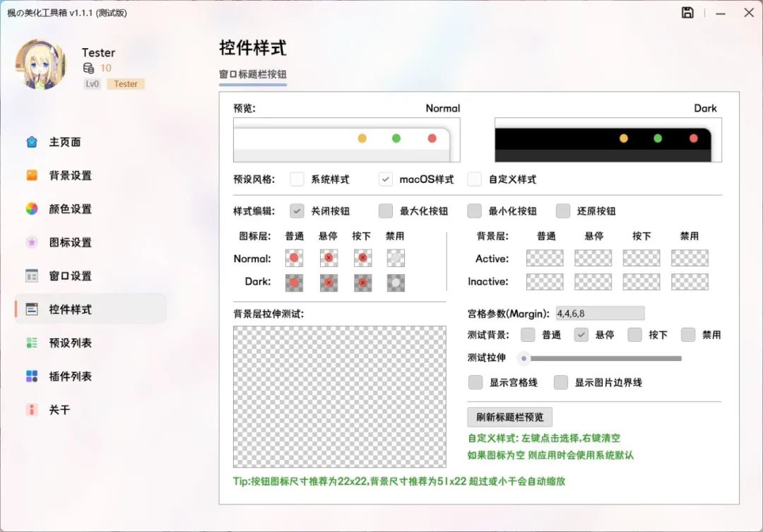Image resolution: width=763 pixels, height=532 pixels.
Task: Switch to the 窗口标题栏按钮 tab
Action: pos(252,74)
